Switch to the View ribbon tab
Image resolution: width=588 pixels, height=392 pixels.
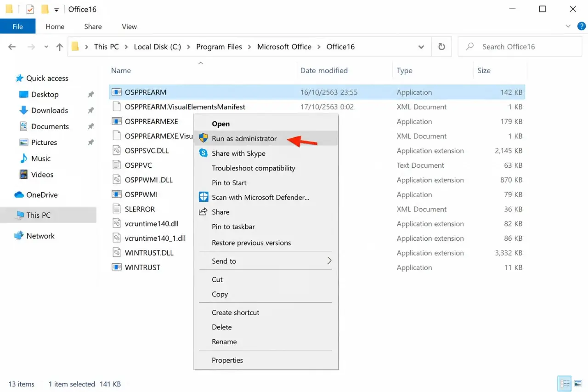(129, 26)
